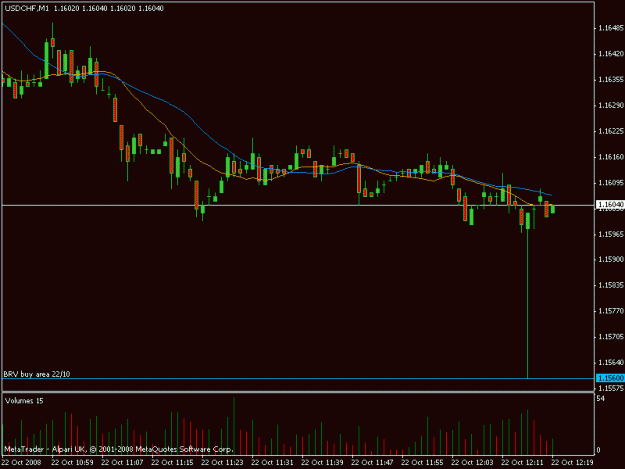Click the 1.16290 price scale label

pos(611,106)
